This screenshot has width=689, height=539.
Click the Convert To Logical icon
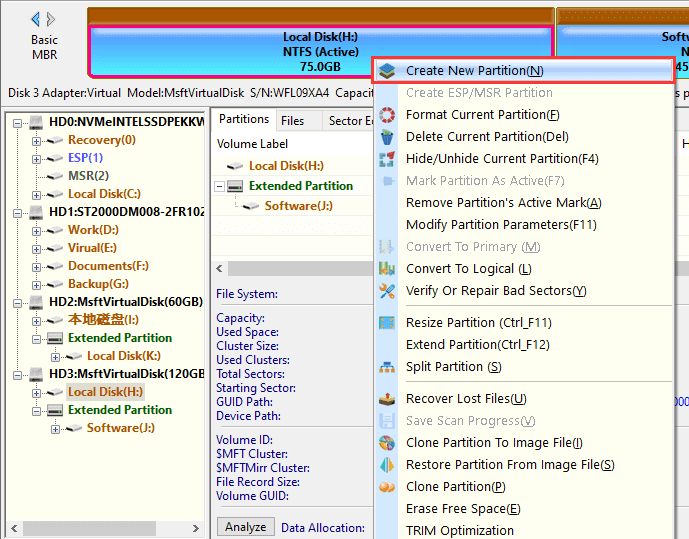[387, 269]
